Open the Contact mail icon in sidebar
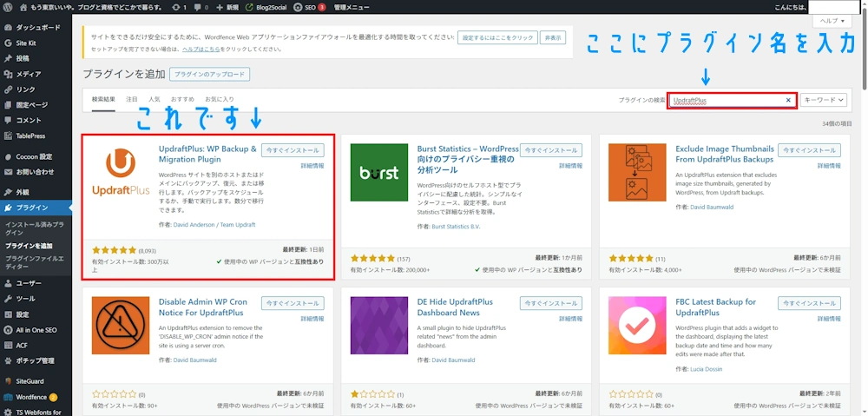This screenshot has height=416, width=868. [8, 172]
